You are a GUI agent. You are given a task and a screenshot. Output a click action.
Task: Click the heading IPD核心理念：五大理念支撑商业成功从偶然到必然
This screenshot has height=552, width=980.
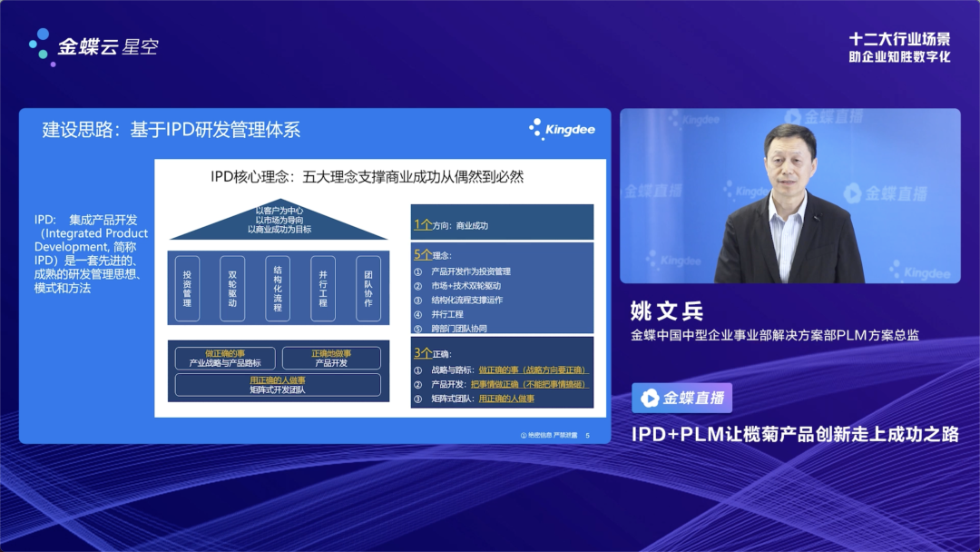[367, 177]
